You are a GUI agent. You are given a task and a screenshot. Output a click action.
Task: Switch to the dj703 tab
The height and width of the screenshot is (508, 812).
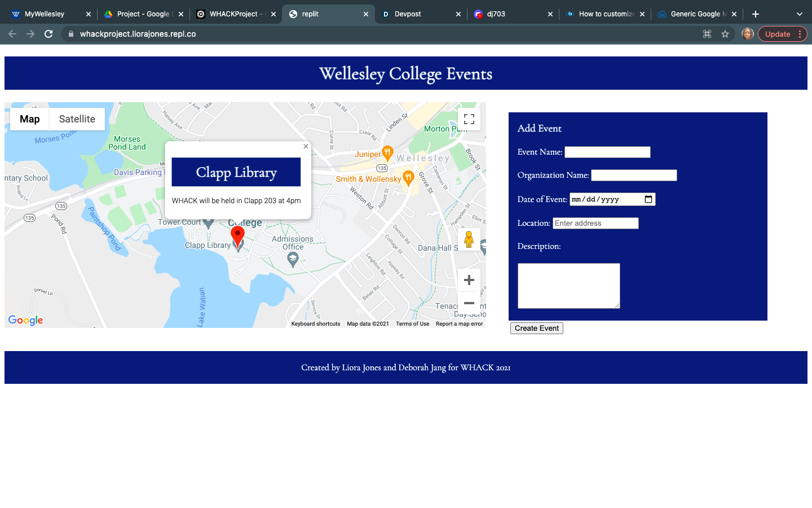[513, 14]
